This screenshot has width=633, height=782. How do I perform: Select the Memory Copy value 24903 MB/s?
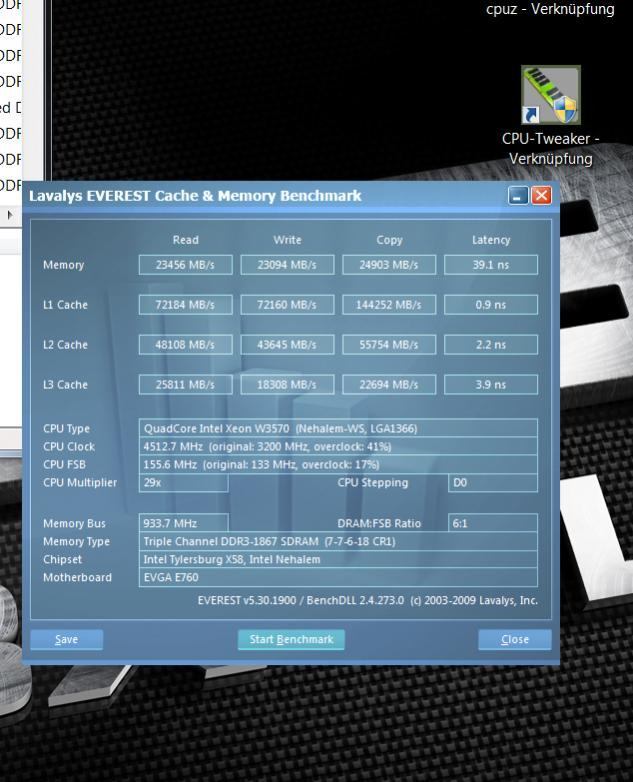click(x=389, y=265)
